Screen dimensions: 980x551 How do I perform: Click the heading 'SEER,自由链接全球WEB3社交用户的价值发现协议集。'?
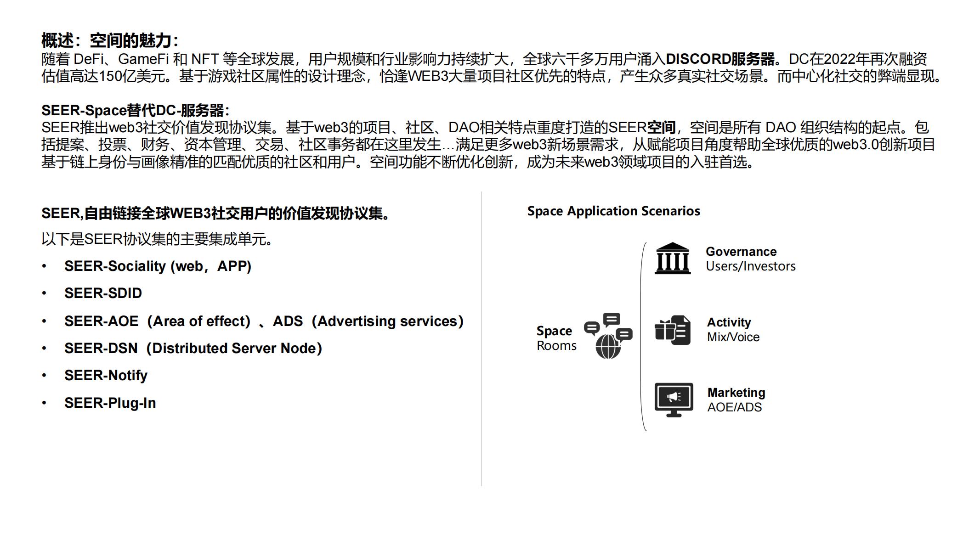(215, 214)
